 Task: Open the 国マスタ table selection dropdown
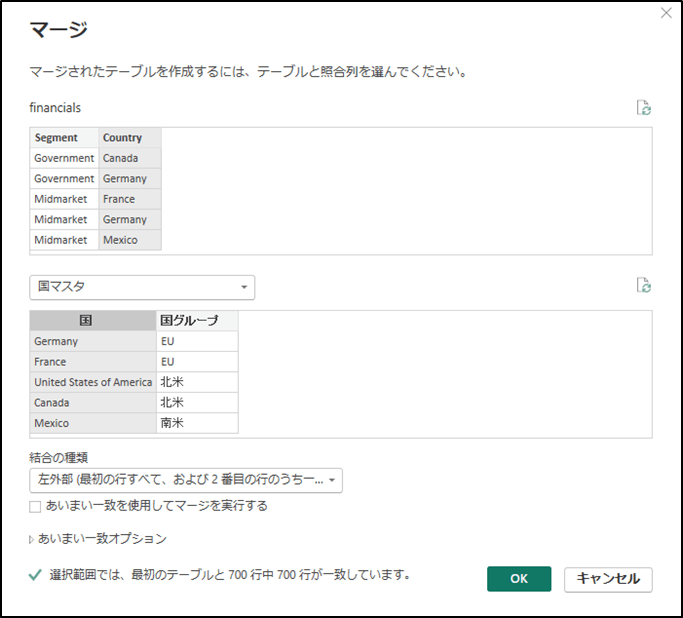(142, 287)
